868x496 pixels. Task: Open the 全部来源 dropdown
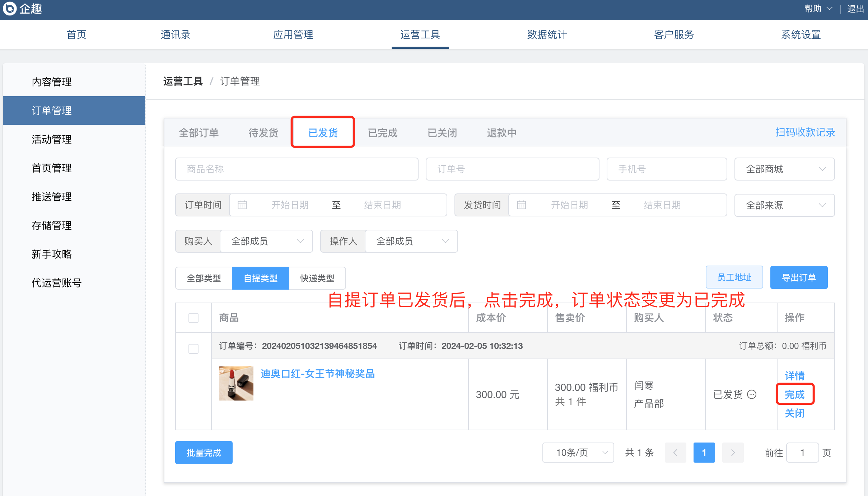pos(784,205)
